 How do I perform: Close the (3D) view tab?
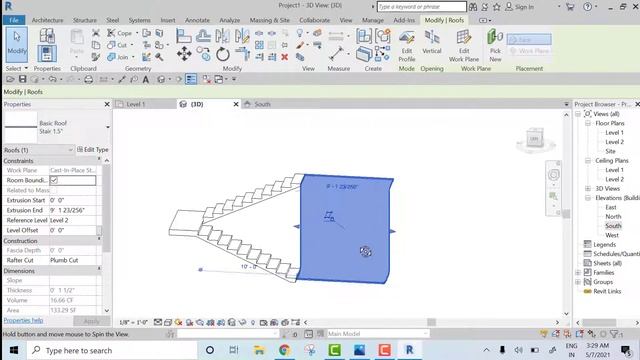236,104
